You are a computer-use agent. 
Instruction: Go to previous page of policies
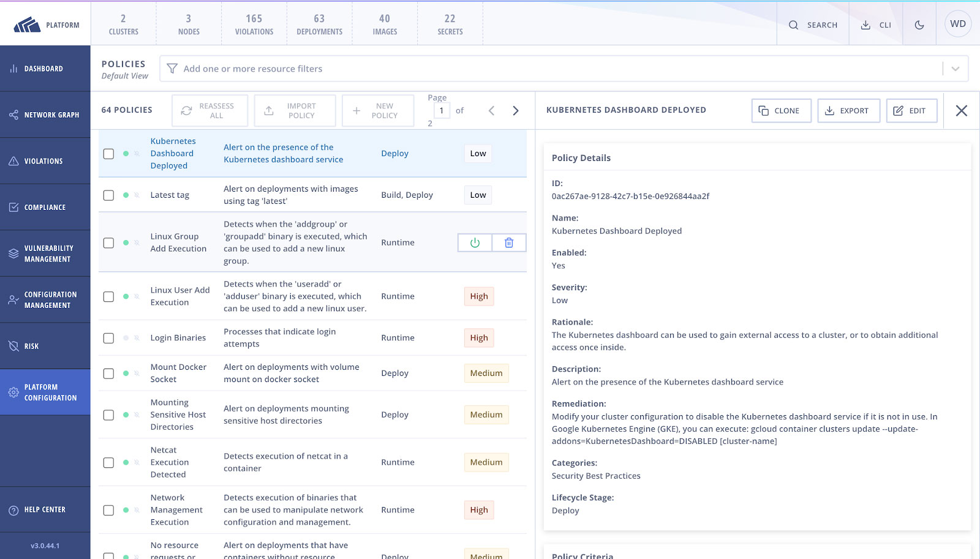tap(491, 111)
